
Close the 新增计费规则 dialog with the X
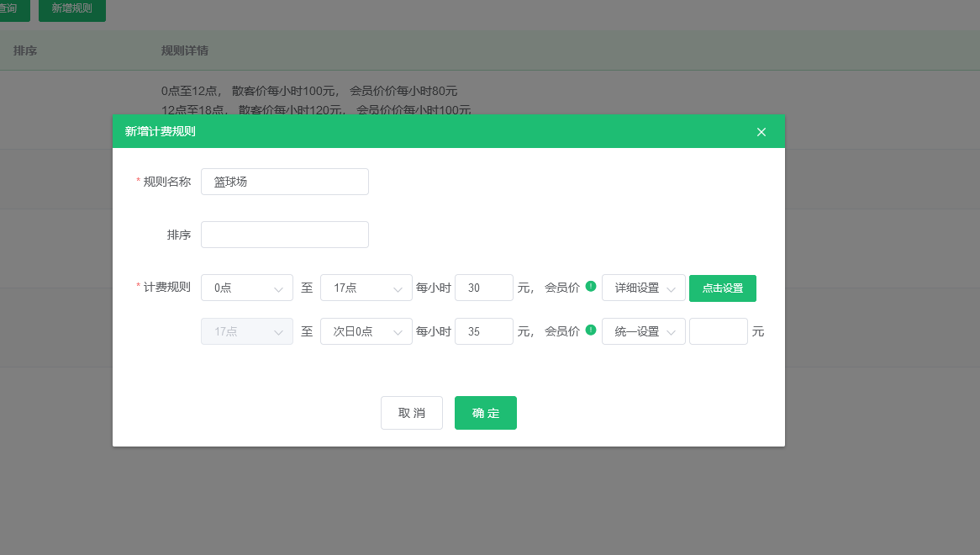point(761,131)
